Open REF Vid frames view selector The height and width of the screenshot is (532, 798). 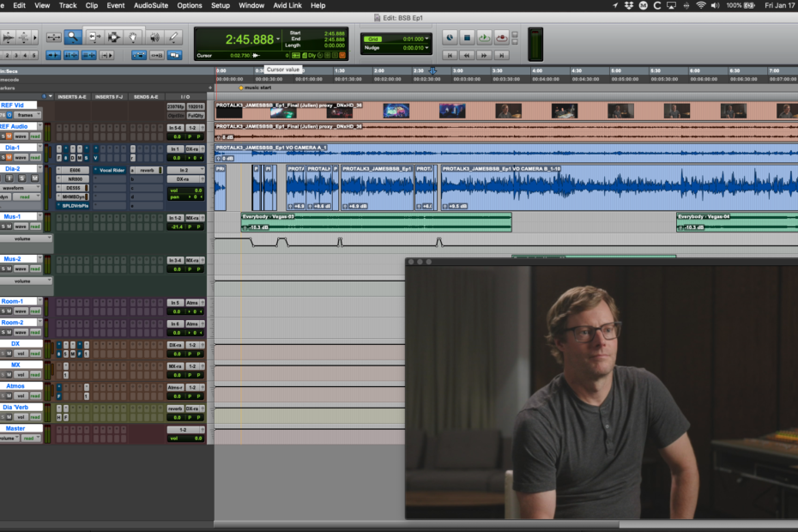(28, 115)
